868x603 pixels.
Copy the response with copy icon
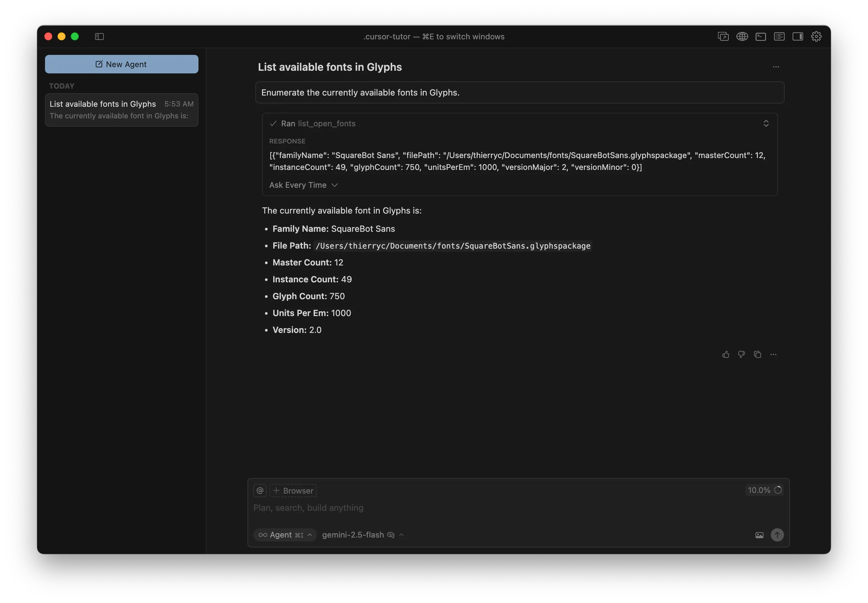pyautogui.click(x=757, y=354)
